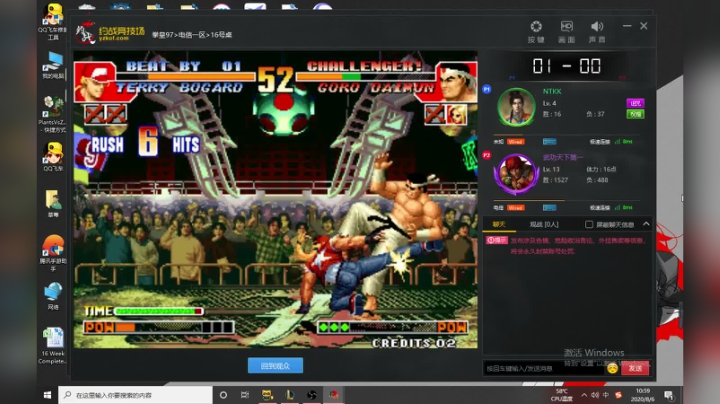This screenshot has width=720, height=404.
Task: Open the League of Legends taskbar icon
Action: 290,395
